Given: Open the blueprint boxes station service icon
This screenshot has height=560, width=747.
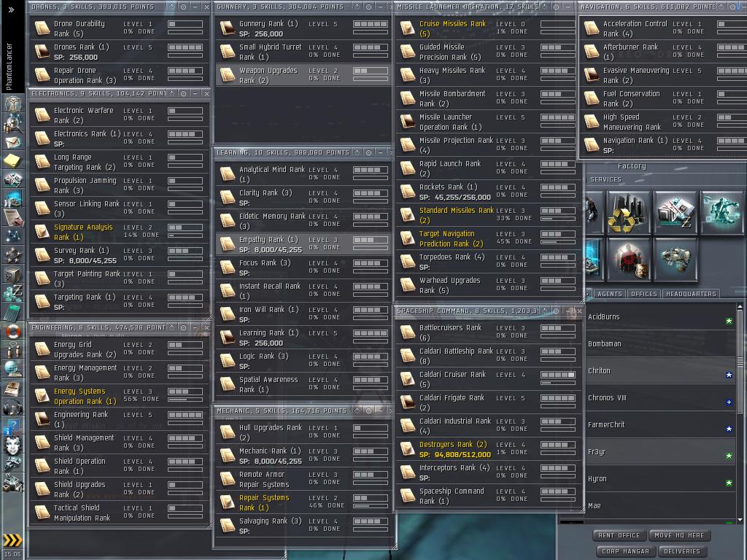Looking at the screenshot, I should pyautogui.click(x=676, y=212).
